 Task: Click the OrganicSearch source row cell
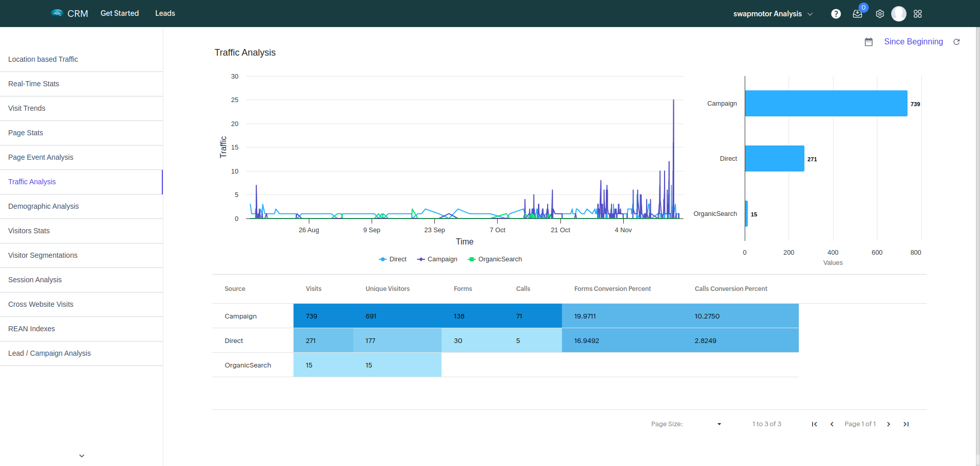click(x=253, y=365)
